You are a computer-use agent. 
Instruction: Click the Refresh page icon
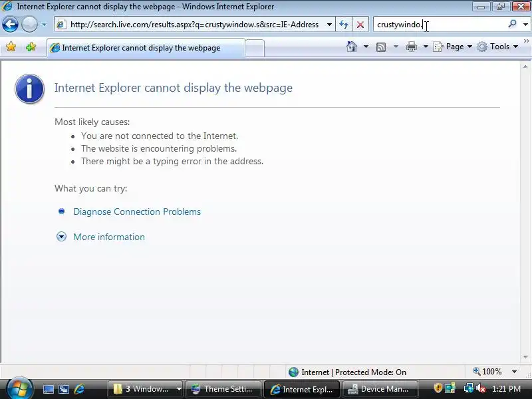pos(344,25)
